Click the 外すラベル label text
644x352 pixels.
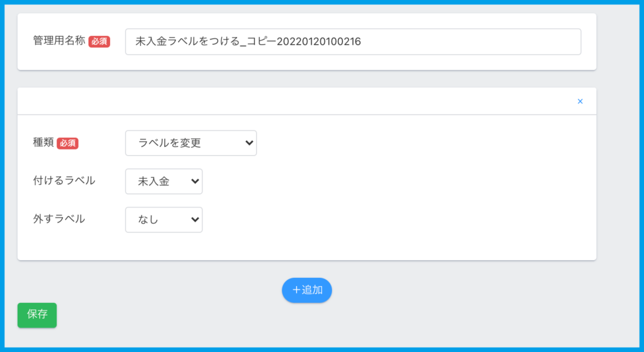point(59,219)
